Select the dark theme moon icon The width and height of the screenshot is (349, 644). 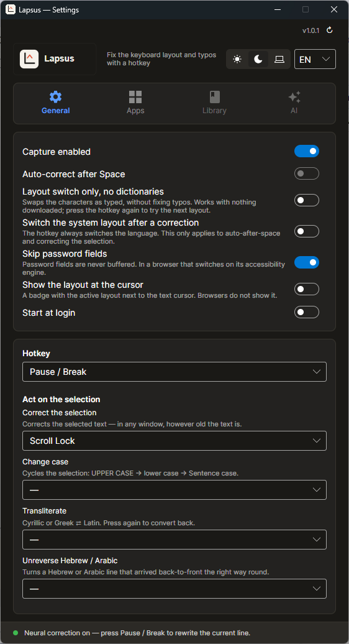click(x=258, y=59)
